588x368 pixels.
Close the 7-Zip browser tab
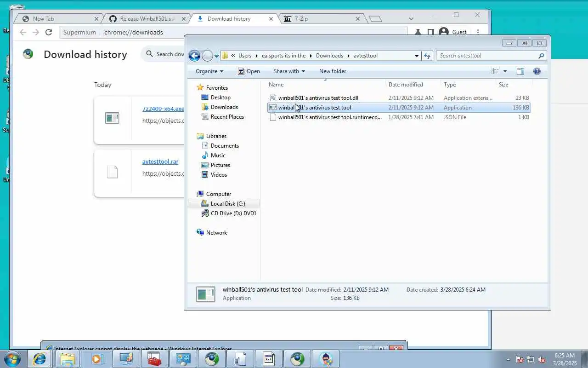pyautogui.click(x=358, y=19)
